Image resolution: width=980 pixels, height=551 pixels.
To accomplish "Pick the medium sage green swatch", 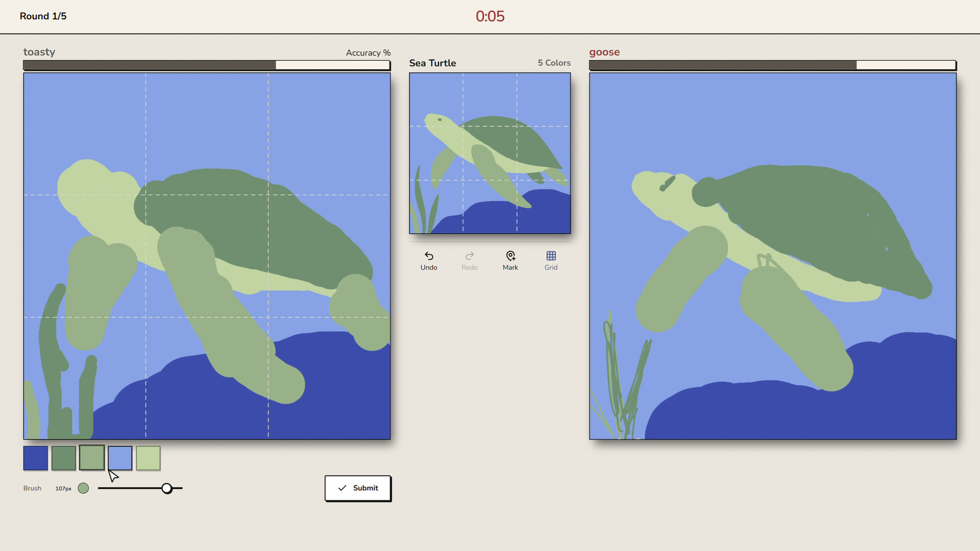I will [92, 458].
